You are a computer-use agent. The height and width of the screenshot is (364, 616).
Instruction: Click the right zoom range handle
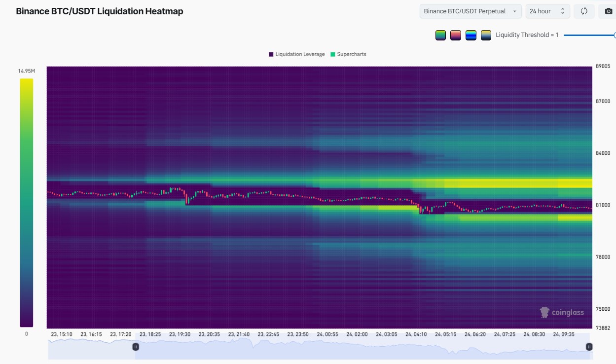(x=588, y=347)
